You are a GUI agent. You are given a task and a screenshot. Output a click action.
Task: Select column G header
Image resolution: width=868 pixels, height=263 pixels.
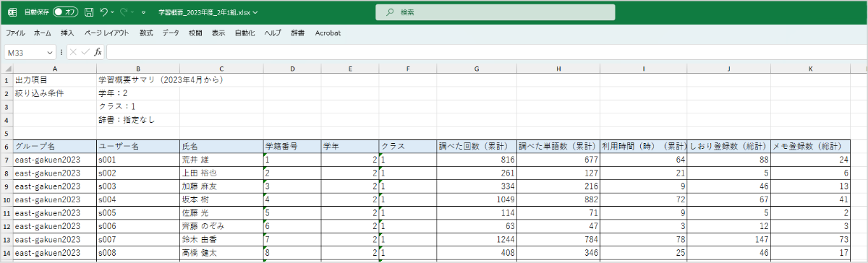477,69
